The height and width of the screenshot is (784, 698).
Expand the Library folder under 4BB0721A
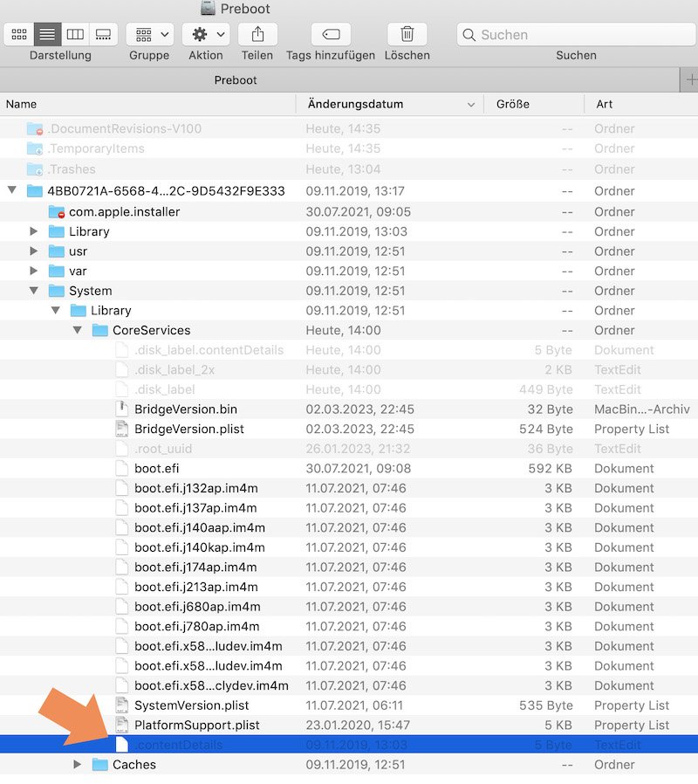33,231
